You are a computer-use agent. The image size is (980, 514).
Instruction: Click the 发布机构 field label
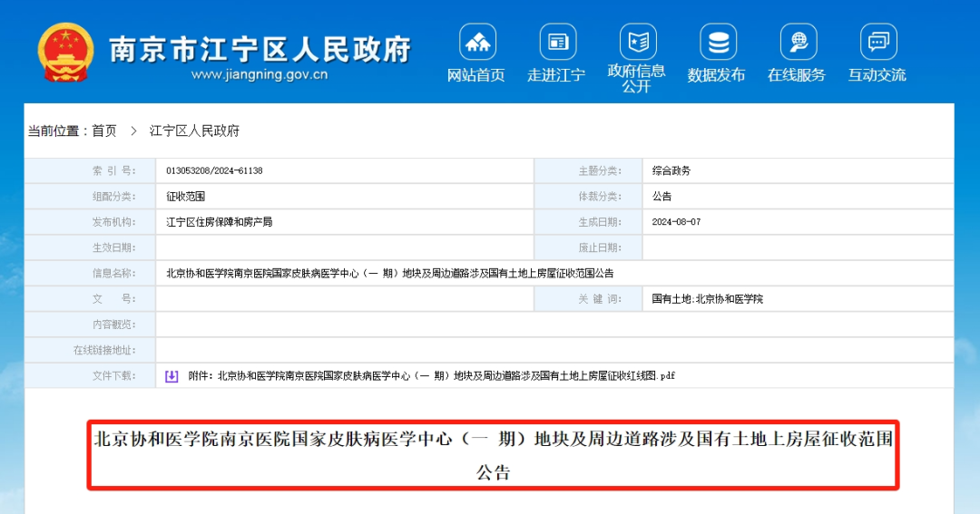[113, 222]
